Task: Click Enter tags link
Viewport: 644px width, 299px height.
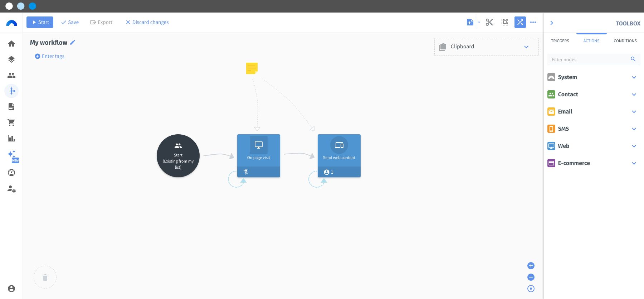Action: click(50, 56)
